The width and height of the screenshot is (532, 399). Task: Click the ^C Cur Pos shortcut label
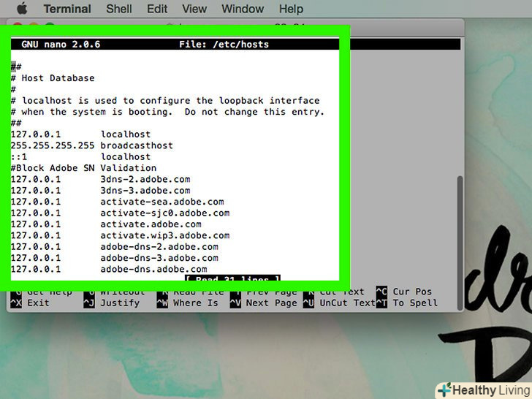[403, 292]
